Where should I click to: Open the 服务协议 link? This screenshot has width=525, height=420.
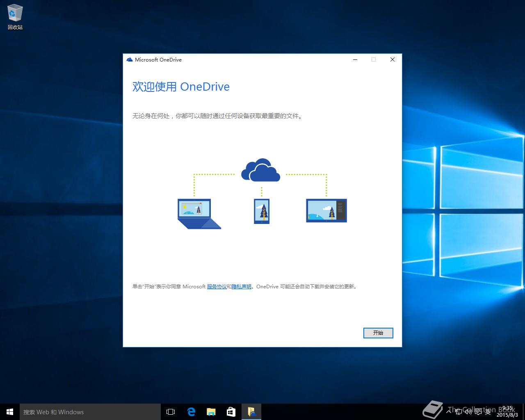tap(217, 287)
